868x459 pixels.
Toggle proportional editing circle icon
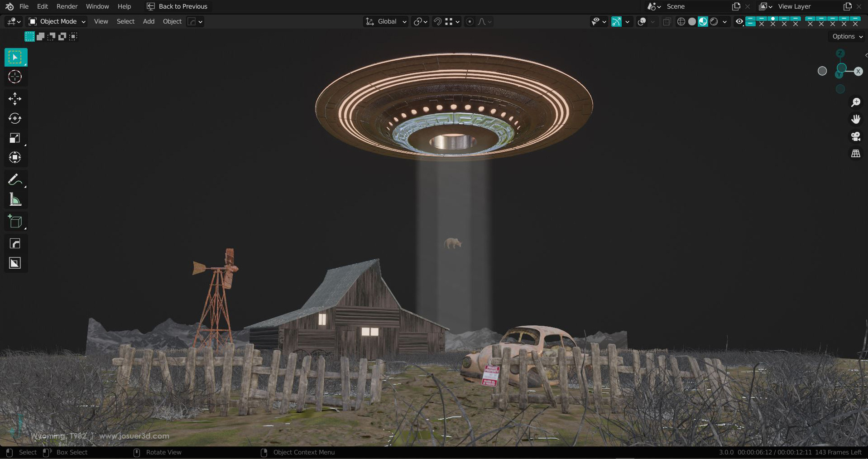[470, 21]
